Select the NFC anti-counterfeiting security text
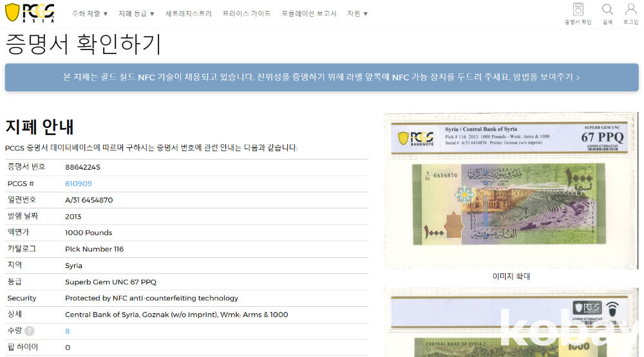 tap(151, 298)
